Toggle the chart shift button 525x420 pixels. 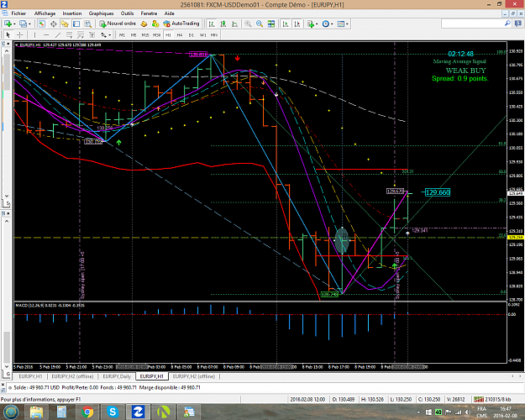297,24
